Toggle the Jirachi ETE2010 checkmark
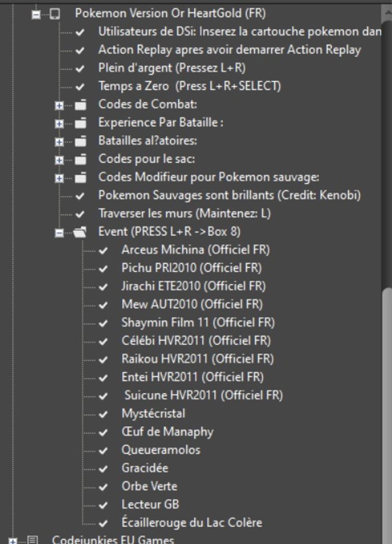 (103, 287)
